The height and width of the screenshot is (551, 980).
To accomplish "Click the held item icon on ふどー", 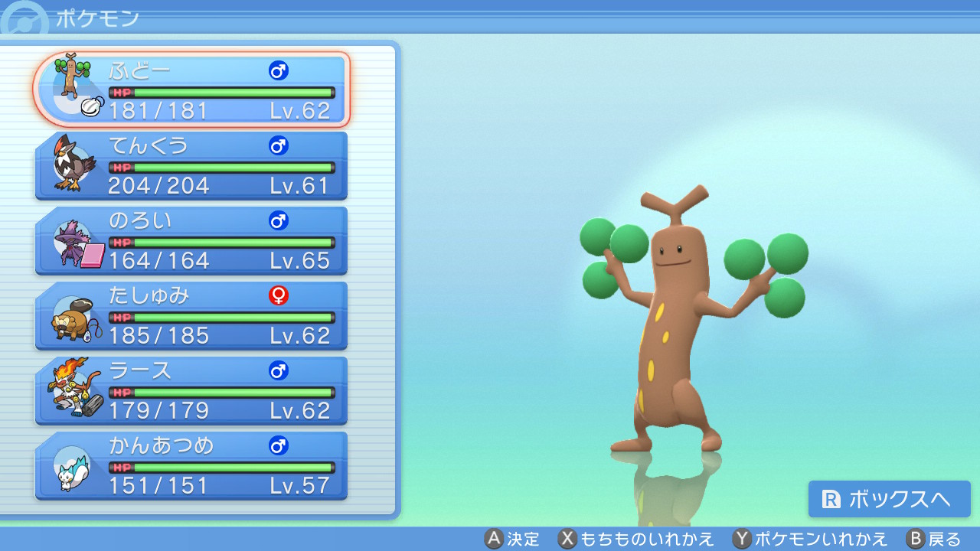I will click(x=92, y=106).
